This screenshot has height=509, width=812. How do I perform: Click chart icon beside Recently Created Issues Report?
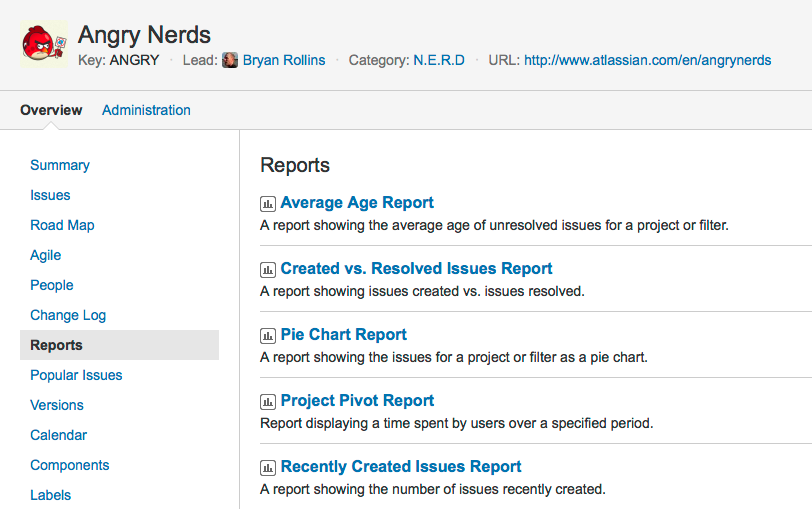click(267, 468)
